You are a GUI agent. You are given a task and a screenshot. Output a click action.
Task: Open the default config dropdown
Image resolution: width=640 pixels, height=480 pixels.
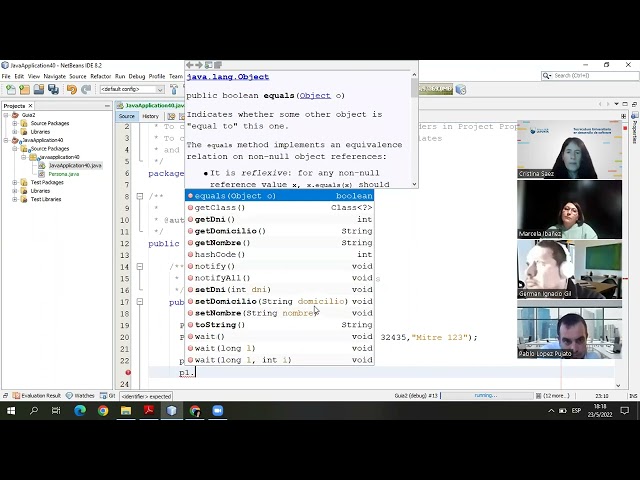130,89
